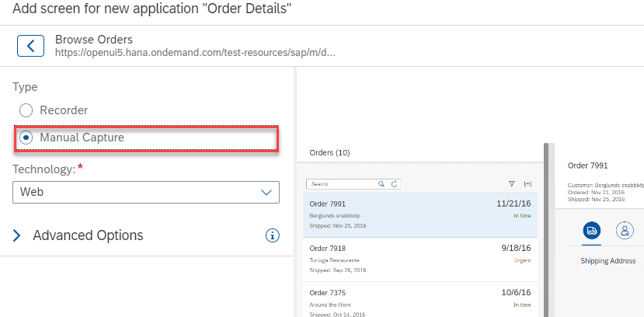Screen dimensions: 644x317
Task: Click the orders list vertical scrollbar
Action: (x=547, y=225)
